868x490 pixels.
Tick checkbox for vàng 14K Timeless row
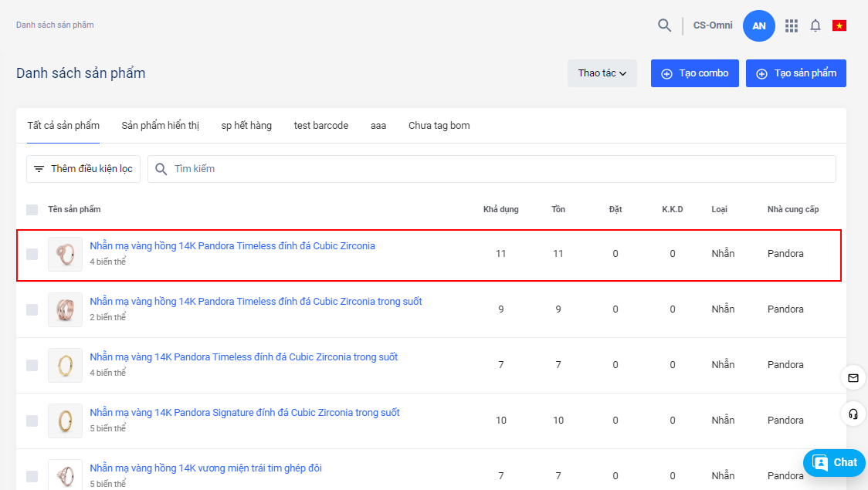click(x=32, y=365)
